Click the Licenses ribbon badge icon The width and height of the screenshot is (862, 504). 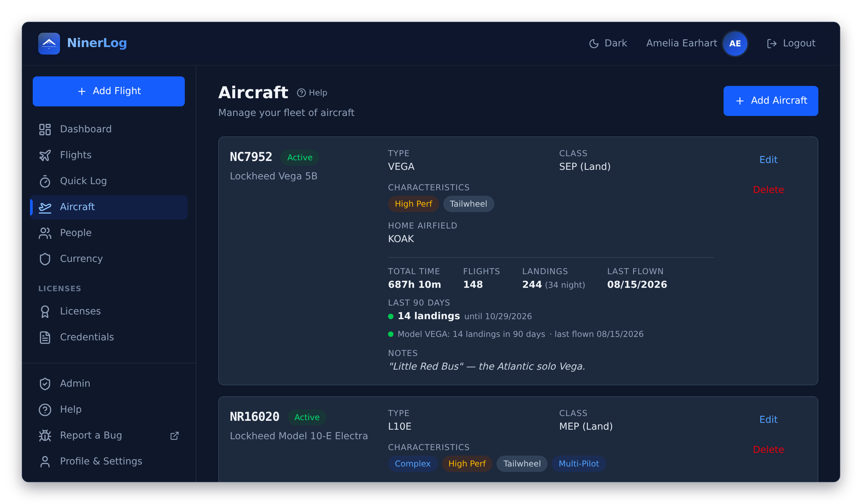click(x=45, y=311)
